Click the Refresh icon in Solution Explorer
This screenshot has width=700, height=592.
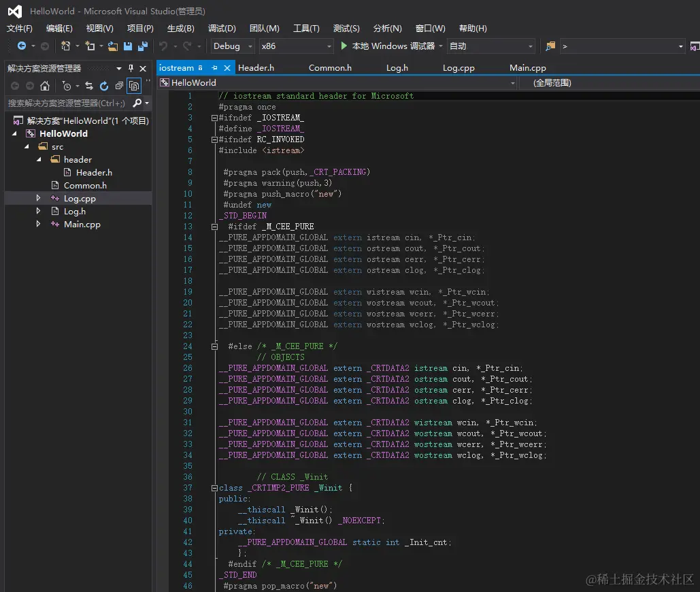(x=104, y=86)
